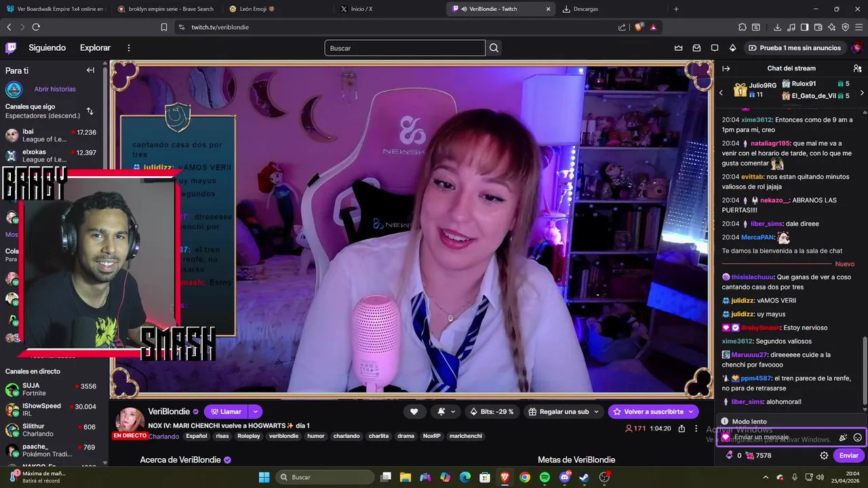This screenshot has width=868, height=488.
Task: Open the user avatar menu
Action: point(857,47)
